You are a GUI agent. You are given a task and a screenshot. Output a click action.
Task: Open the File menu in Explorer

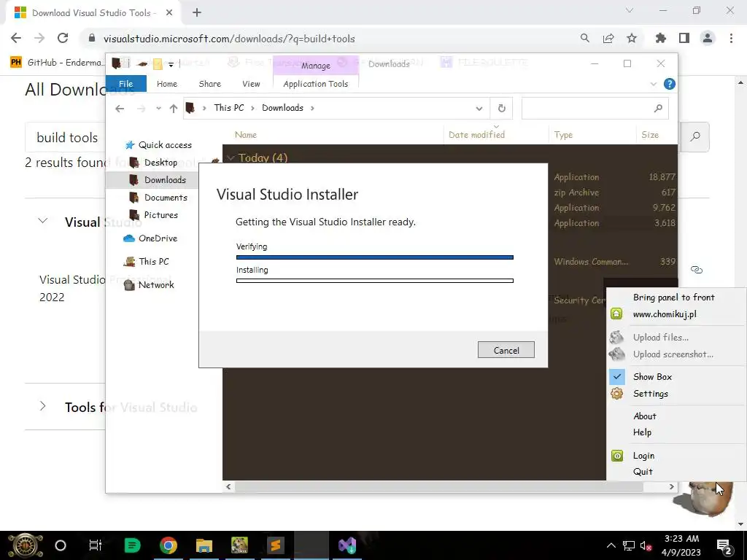coord(125,84)
